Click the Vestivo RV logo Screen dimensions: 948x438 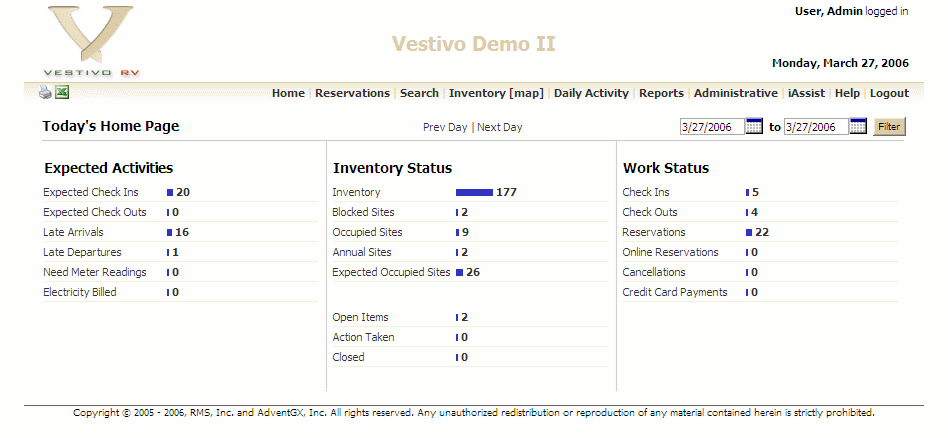point(90,42)
